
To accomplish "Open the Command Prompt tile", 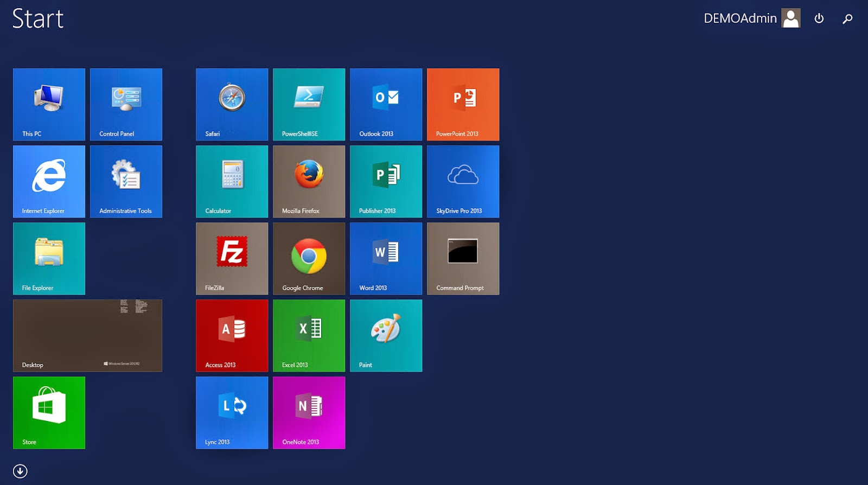I will point(463,258).
